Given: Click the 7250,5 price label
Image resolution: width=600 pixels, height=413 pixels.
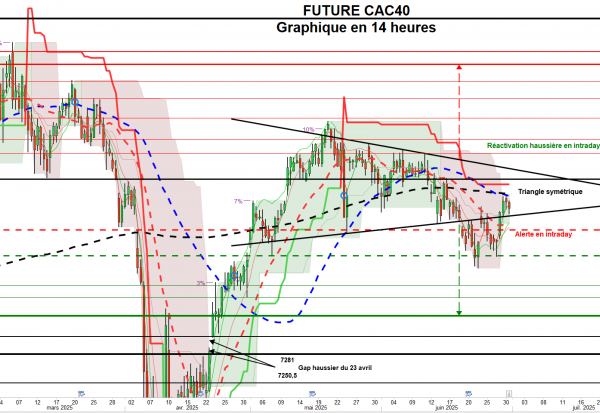Looking at the screenshot, I should (287, 375).
